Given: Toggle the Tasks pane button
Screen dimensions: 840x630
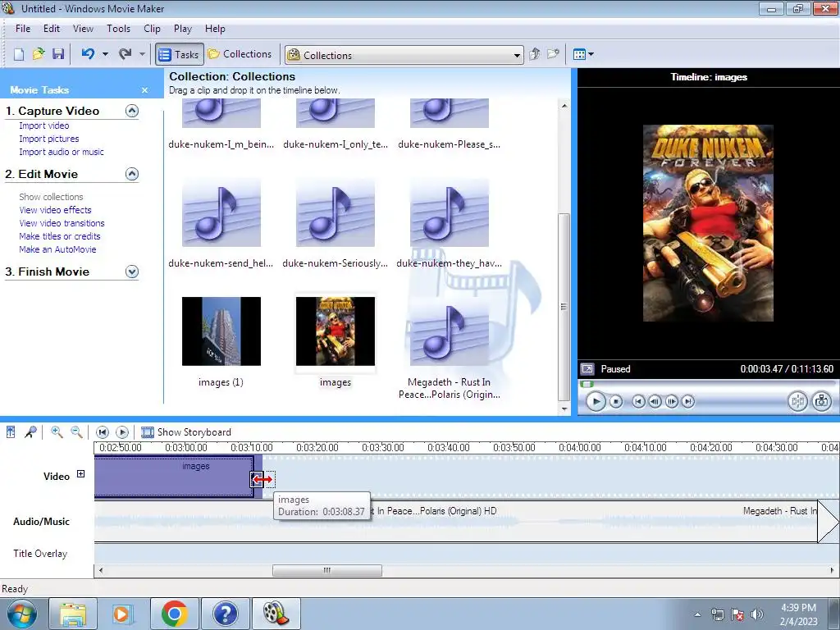Looking at the screenshot, I should coord(180,55).
